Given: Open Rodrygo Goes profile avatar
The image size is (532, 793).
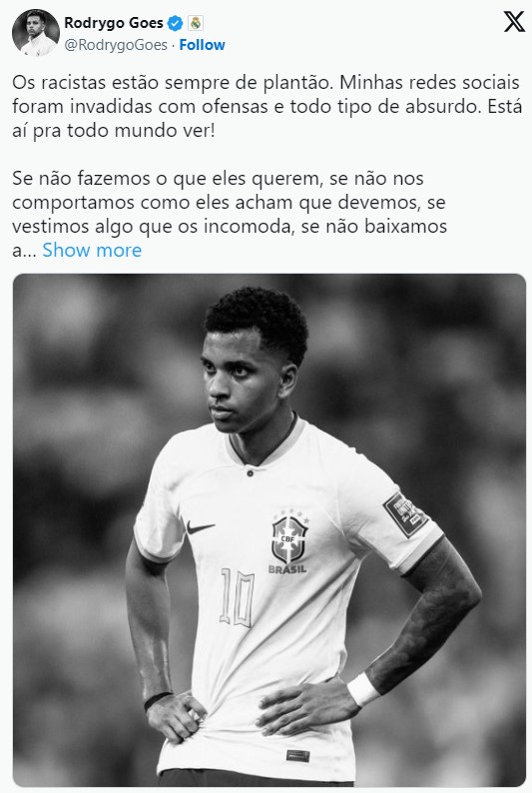Looking at the screenshot, I should (x=35, y=32).
